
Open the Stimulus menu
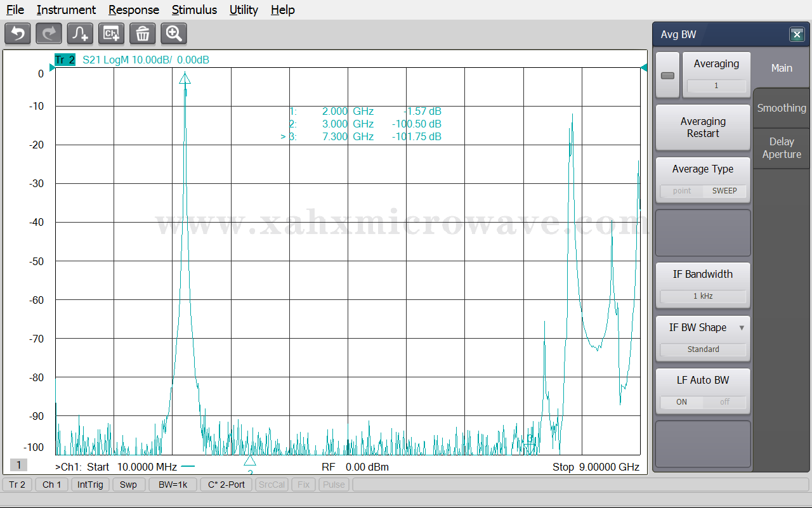click(194, 10)
